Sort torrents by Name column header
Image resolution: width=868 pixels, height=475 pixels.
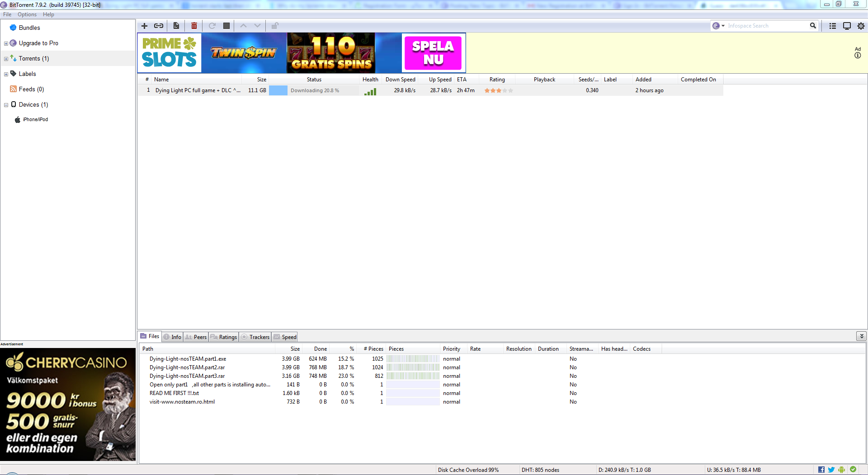point(197,80)
